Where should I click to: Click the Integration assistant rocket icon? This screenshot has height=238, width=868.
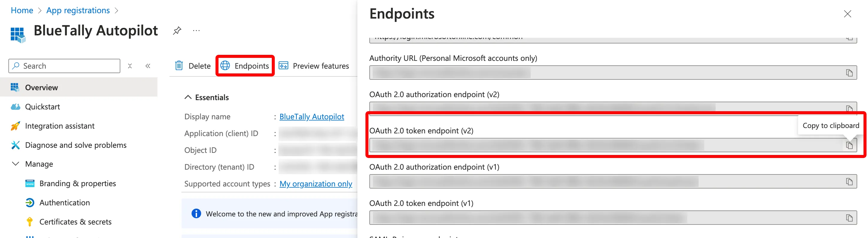pyautogui.click(x=15, y=126)
